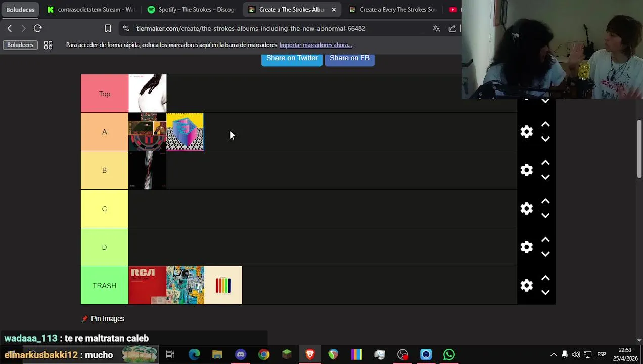Open Boludeces bookmarks folder

pyautogui.click(x=20, y=45)
